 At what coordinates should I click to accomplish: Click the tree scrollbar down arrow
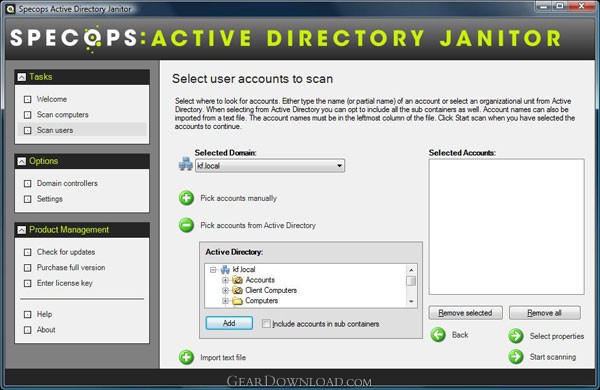click(411, 302)
